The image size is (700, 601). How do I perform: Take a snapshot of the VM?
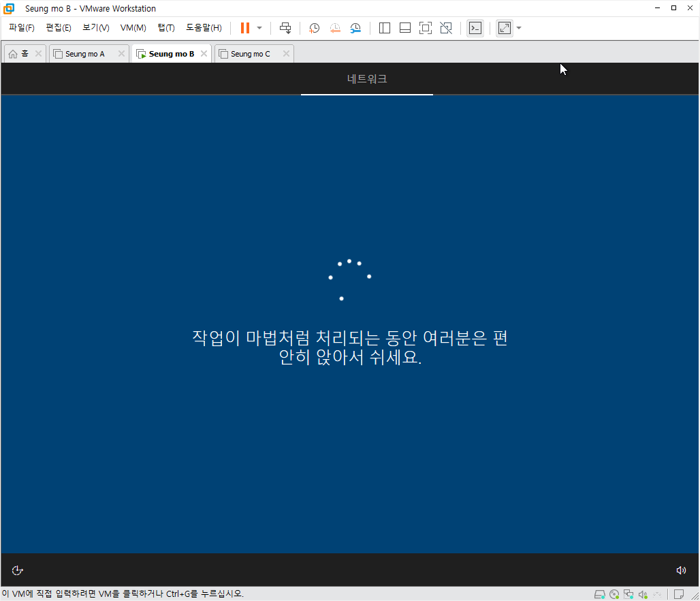315,28
